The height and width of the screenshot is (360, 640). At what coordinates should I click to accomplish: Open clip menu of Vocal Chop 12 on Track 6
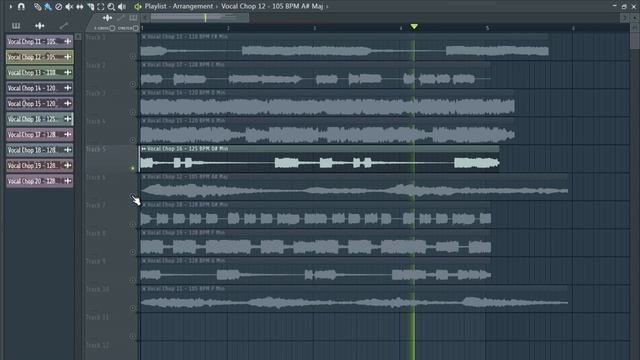144,177
